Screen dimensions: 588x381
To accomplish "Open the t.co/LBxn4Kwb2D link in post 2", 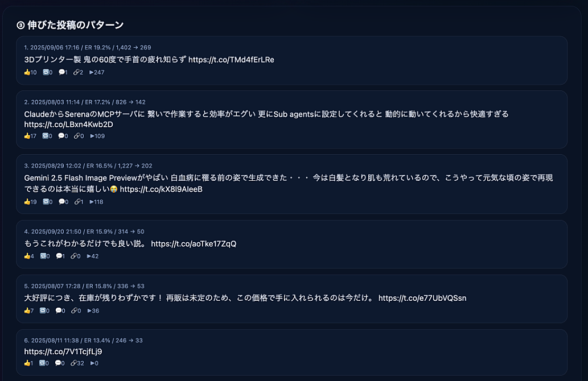I will pyautogui.click(x=68, y=125).
